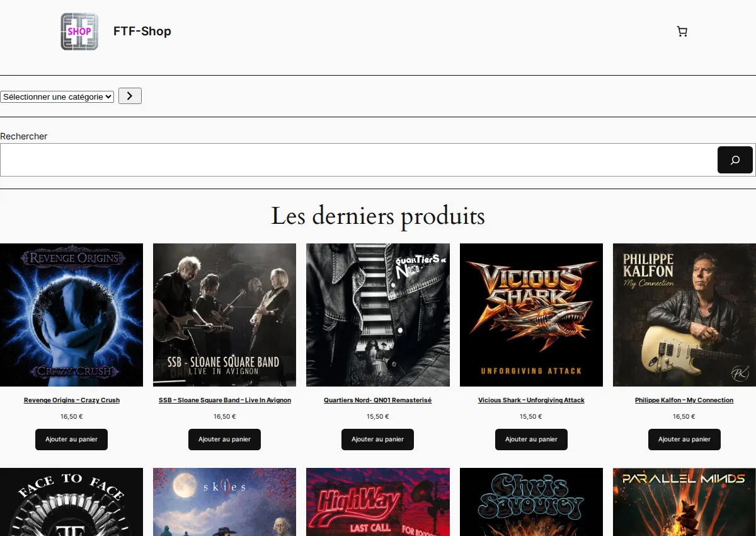Click the Face To Face album cover

(x=71, y=502)
